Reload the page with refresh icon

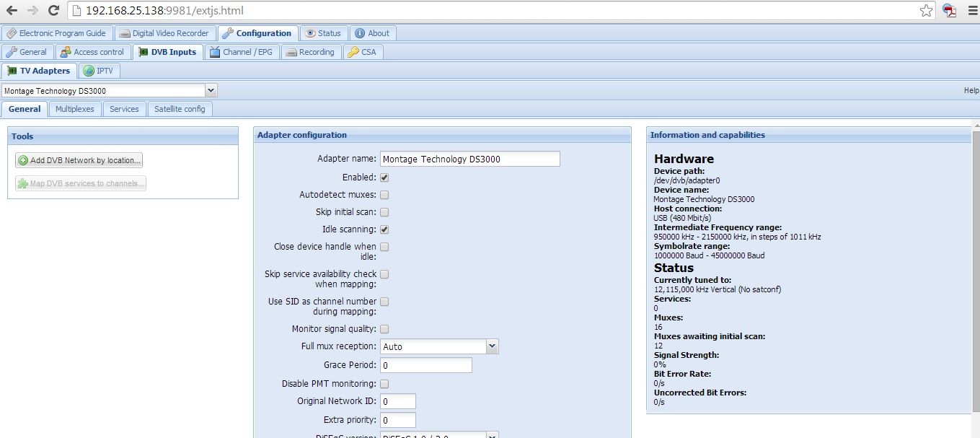click(x=53, y=10)
